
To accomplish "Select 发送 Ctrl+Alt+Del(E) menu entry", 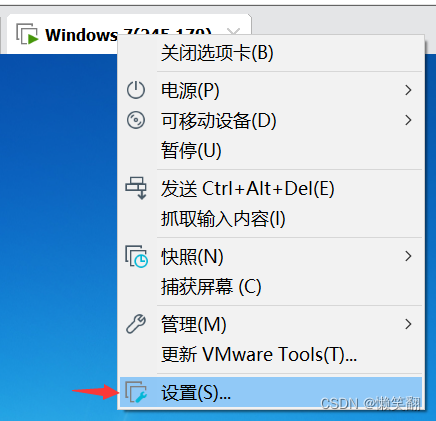I will click(271, 189).
